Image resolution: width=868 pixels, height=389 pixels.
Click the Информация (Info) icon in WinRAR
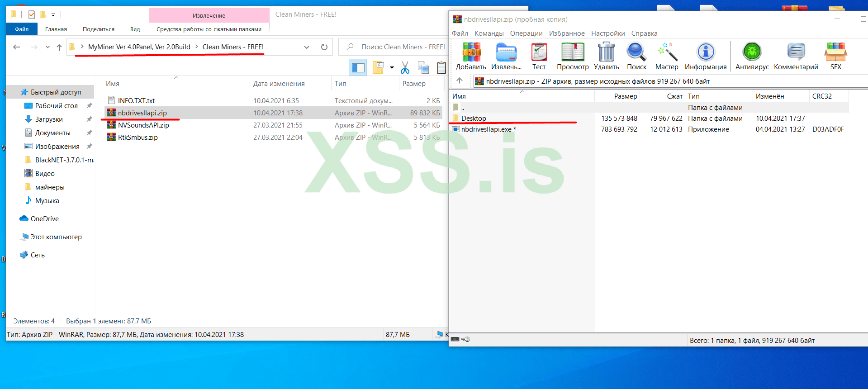point(706,52)
